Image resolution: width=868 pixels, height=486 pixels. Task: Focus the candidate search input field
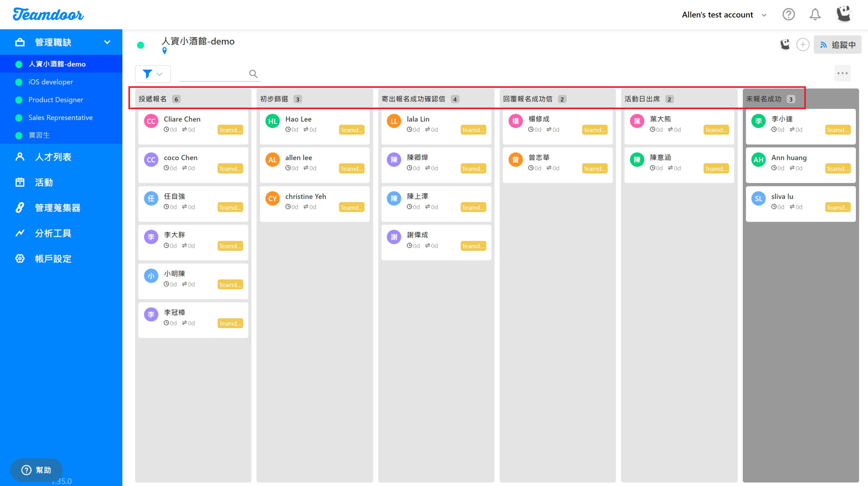click(x=213, y=74)
